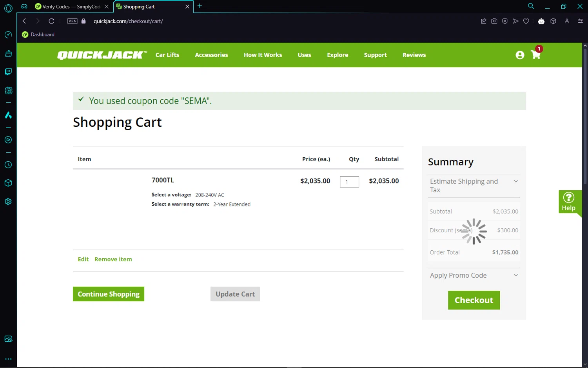Expand Apply Promo Code section
The width and height of the screenshot is (588, 368).
click(474, 275)
